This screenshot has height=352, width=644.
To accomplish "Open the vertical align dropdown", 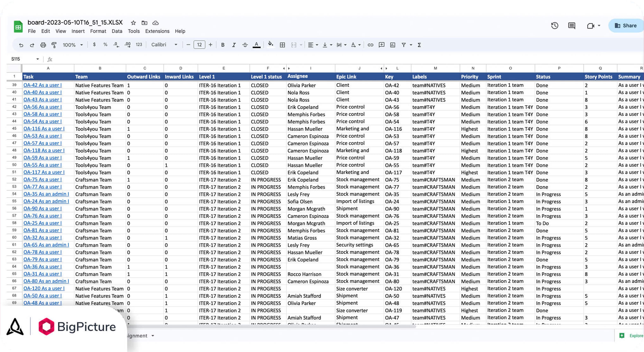I will (x=327, y=45).
